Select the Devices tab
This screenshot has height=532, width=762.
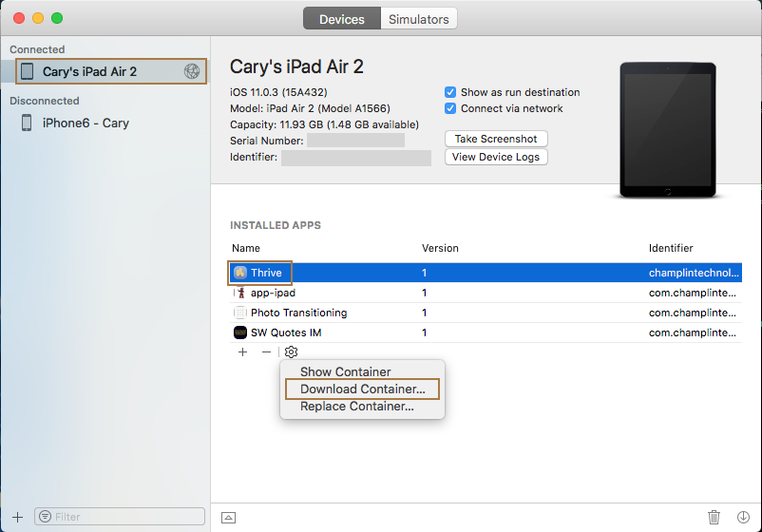(341, 19)
